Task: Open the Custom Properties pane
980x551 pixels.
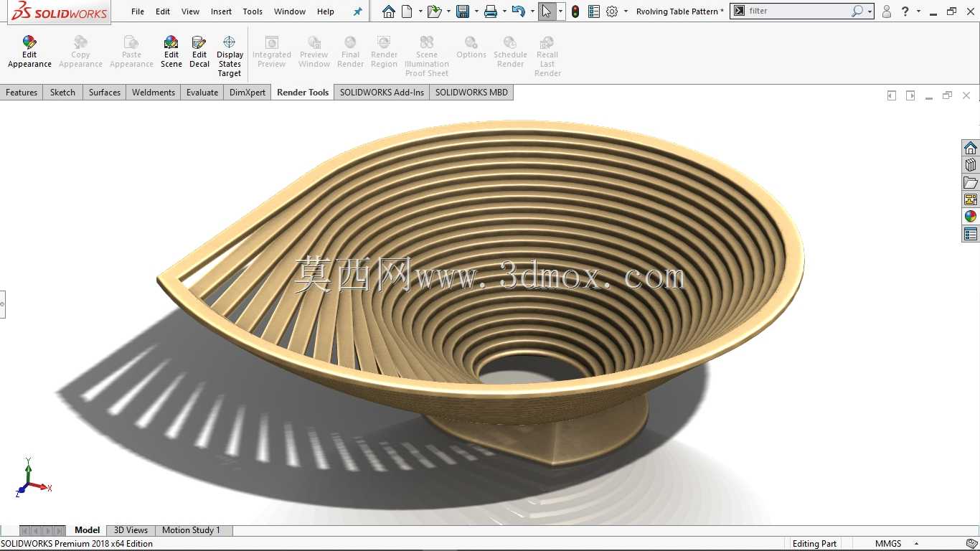Action: click(x=971, y=234)
